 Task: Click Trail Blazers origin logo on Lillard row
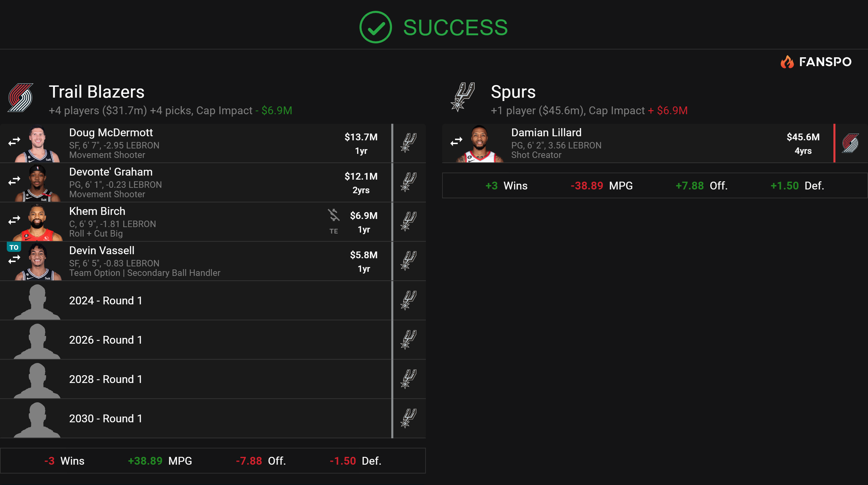pyautogui.click(x=850, y=143)
